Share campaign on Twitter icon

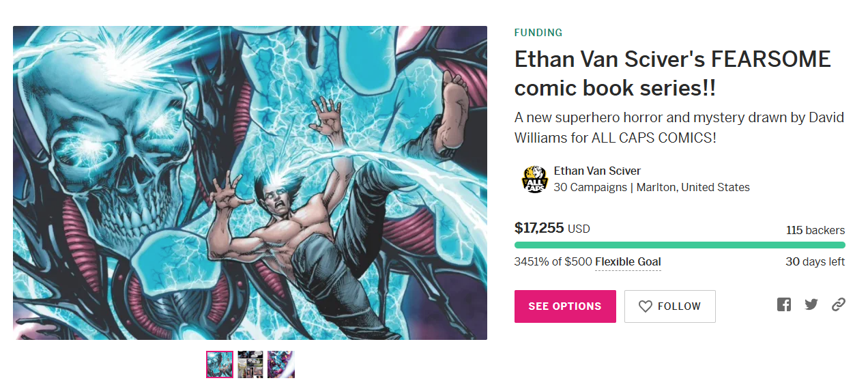(x=811, y=305)
